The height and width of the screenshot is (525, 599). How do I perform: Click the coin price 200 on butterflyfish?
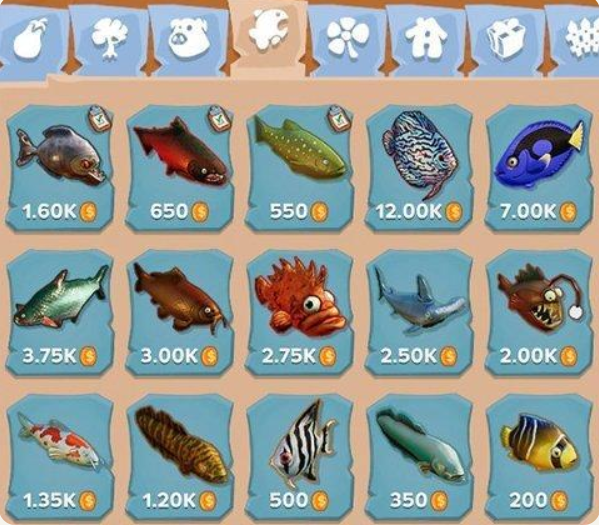539,500
